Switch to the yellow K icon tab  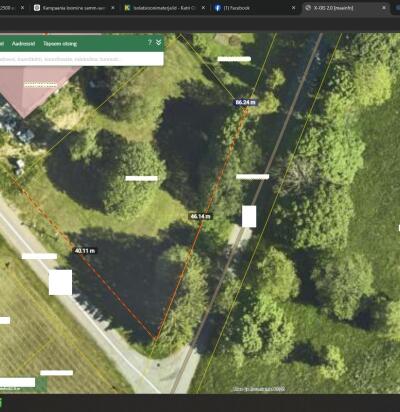(164, 8)
